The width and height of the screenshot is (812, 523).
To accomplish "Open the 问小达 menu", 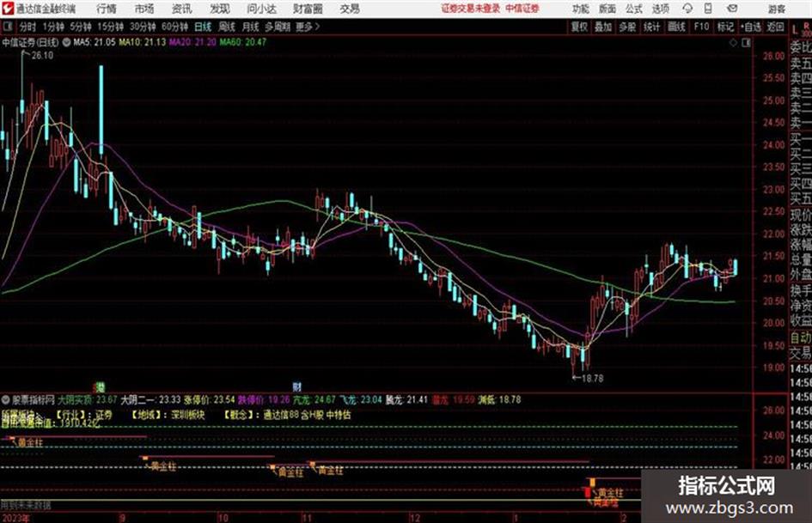I will tap(261, 9).
